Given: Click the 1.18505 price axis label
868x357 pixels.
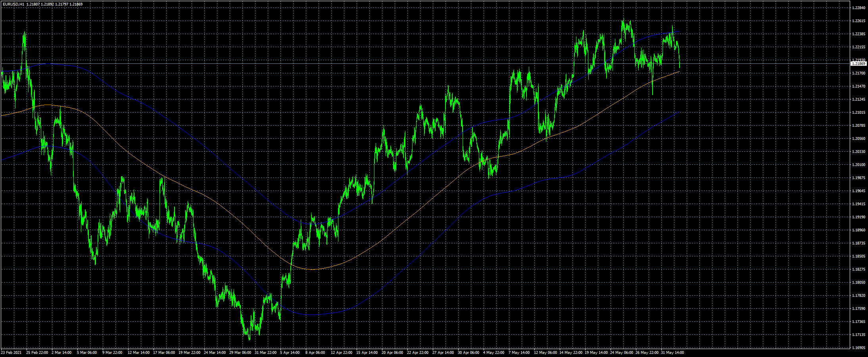Looking at the screenshot, I should click(858, 256).
